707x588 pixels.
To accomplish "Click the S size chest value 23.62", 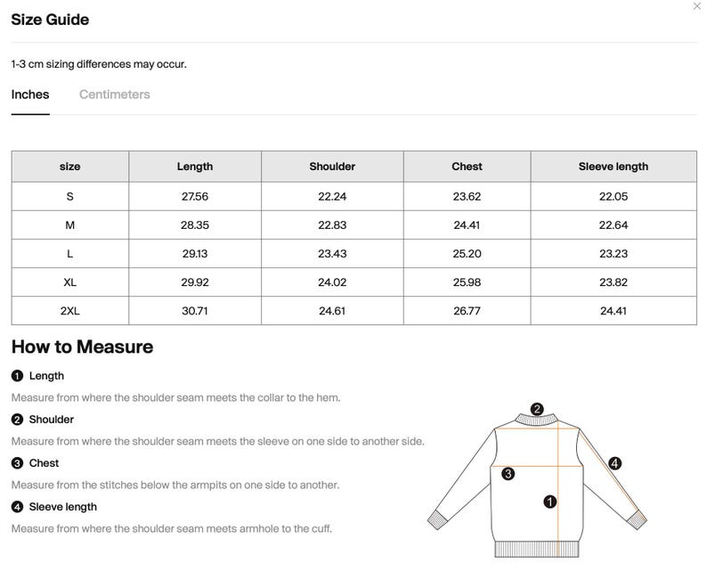I will coord(467,197).
